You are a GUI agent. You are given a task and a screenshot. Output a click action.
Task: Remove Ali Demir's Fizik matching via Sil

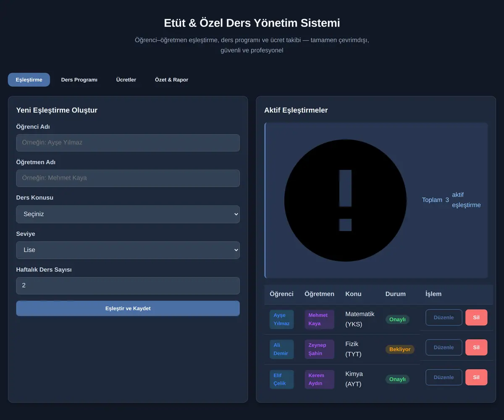476,347
